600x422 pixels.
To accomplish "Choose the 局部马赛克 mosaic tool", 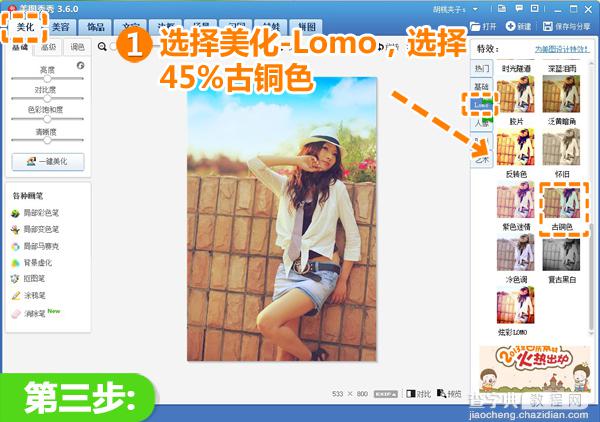I will pos(36,246).
